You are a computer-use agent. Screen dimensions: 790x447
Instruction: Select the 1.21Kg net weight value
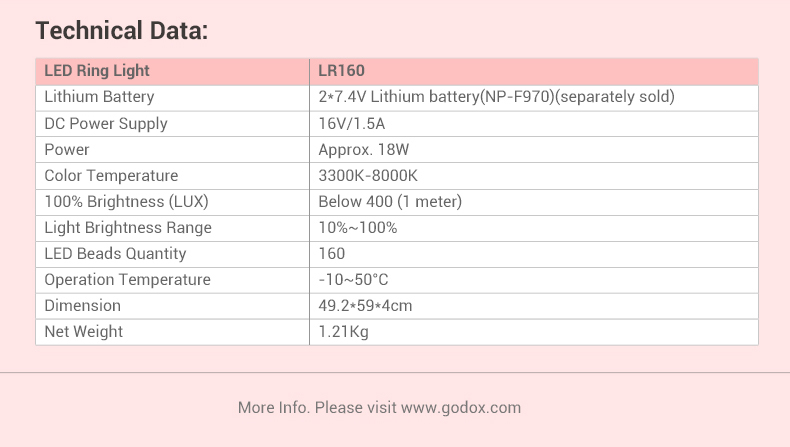[343, 331]
